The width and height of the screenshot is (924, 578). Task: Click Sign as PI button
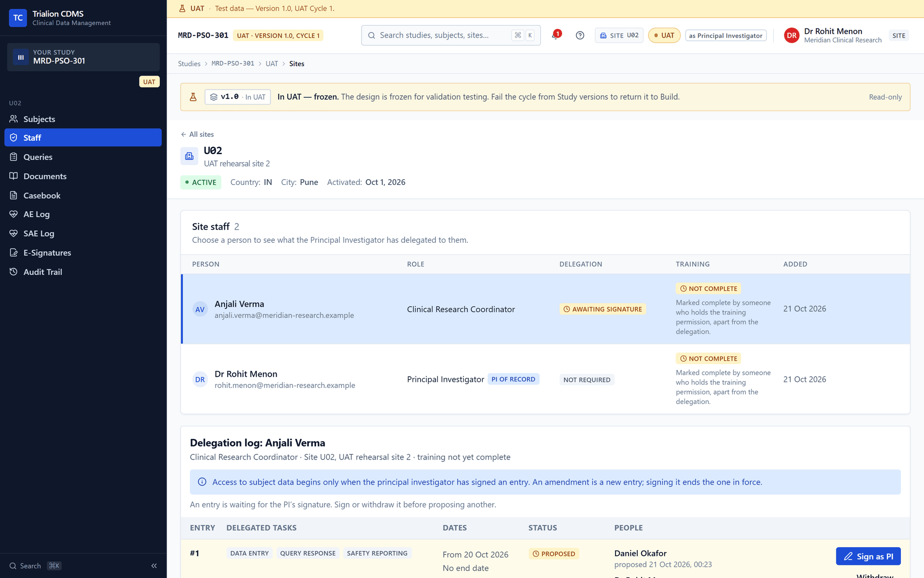pyautogui.click(x=868, y=556)
